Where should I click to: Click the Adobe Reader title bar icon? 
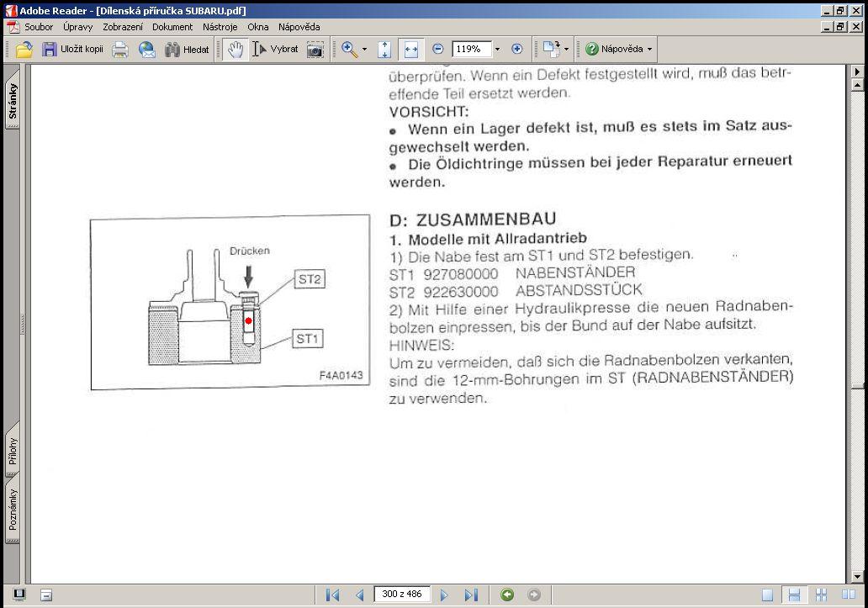pyautogui.click(x=11, y=10)
